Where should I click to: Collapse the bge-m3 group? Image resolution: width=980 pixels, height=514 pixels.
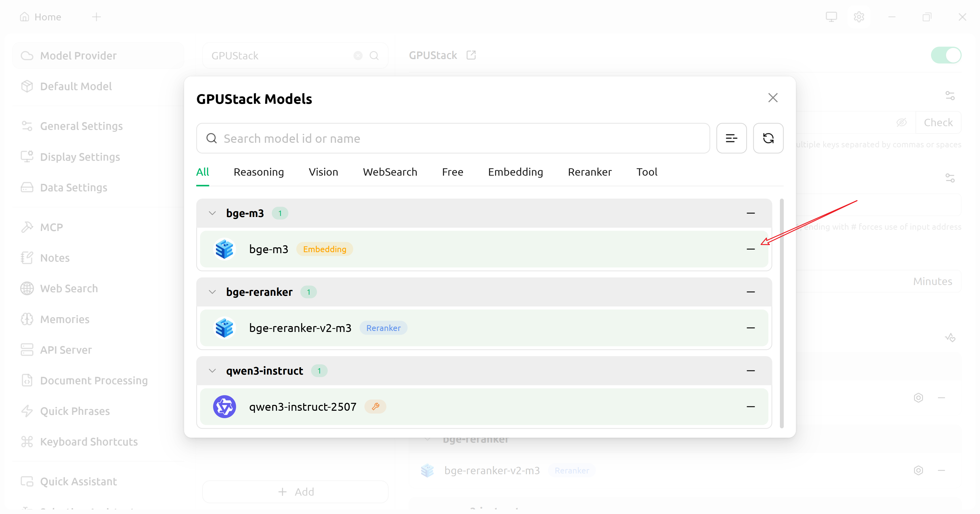click(212, 213)
